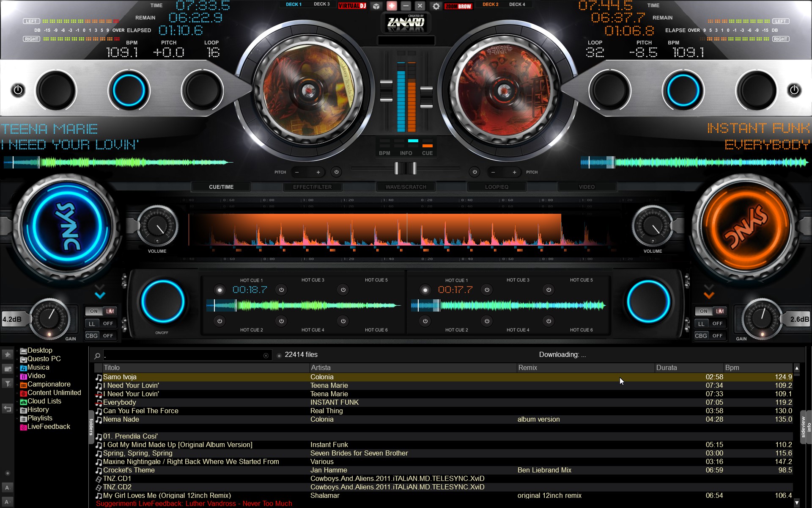Expand the orange chevron under the right SYNC button
The image size is (812, 508).
click(709, 295)
